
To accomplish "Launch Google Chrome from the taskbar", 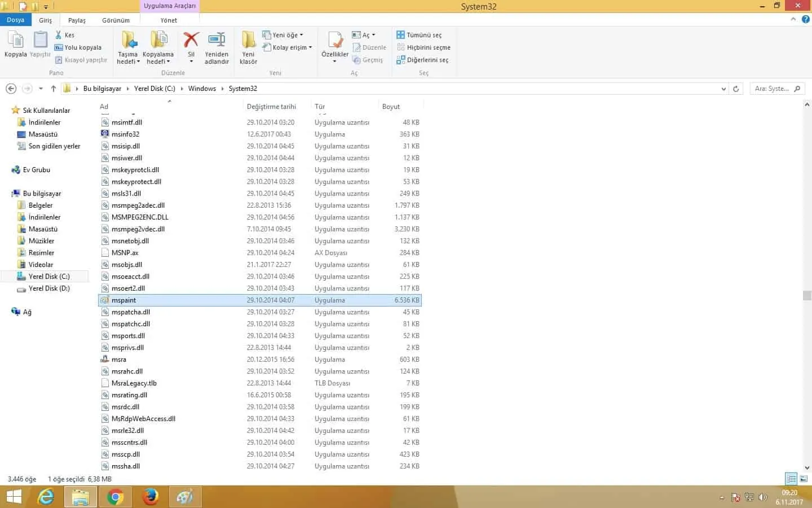I will (x=115, y=497).
